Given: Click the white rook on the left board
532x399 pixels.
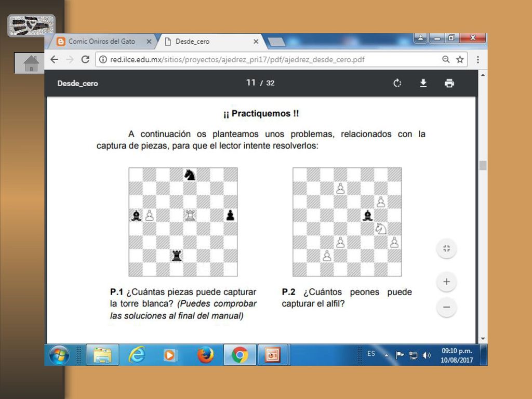Looking at the screenshot, I should coord(190,215).
